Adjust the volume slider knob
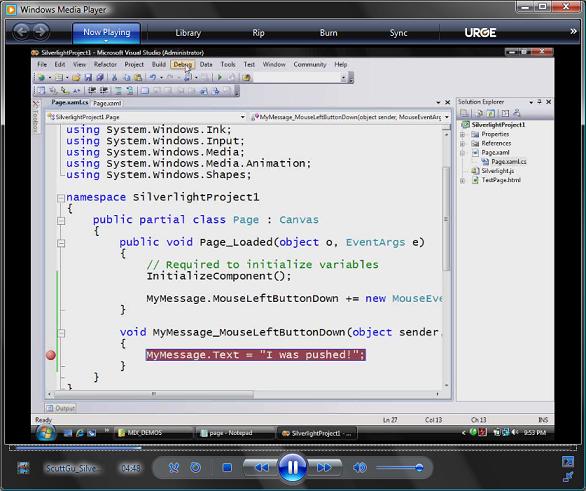The image size is (586, 491). click(x=419, y=467)
